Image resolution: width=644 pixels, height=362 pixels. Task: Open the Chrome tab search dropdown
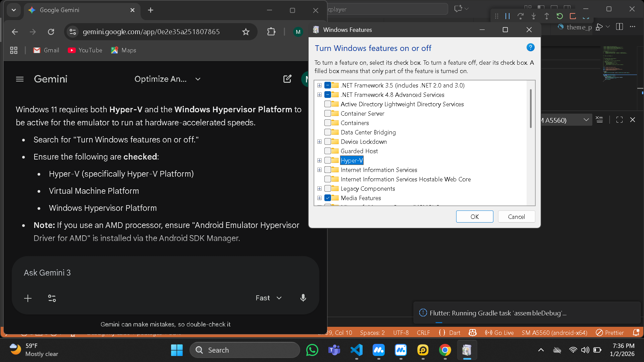click(x=14, y=10)
